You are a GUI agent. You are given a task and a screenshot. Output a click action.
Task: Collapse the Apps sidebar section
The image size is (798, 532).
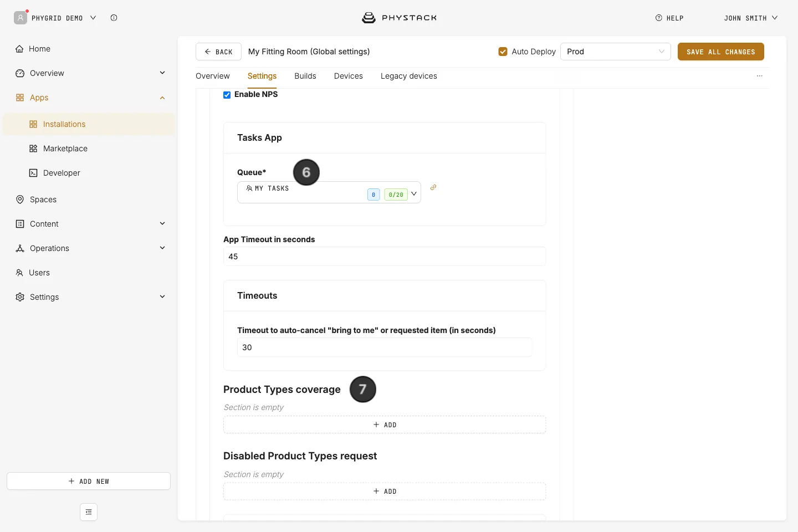tap(162, 98)
